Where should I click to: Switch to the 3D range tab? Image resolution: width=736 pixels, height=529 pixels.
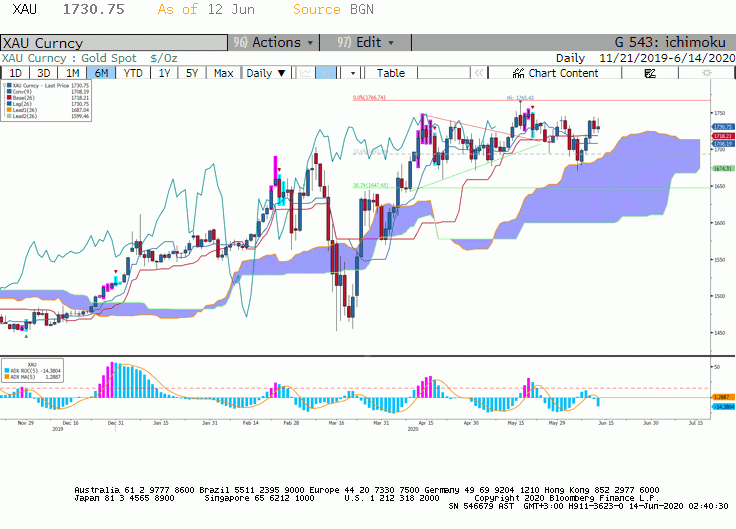44,73
